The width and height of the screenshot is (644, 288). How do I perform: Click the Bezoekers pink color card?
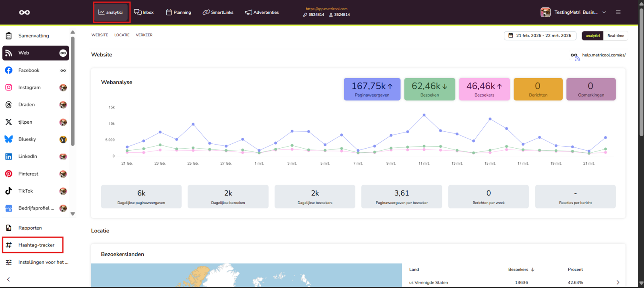[x=484, y=89]
